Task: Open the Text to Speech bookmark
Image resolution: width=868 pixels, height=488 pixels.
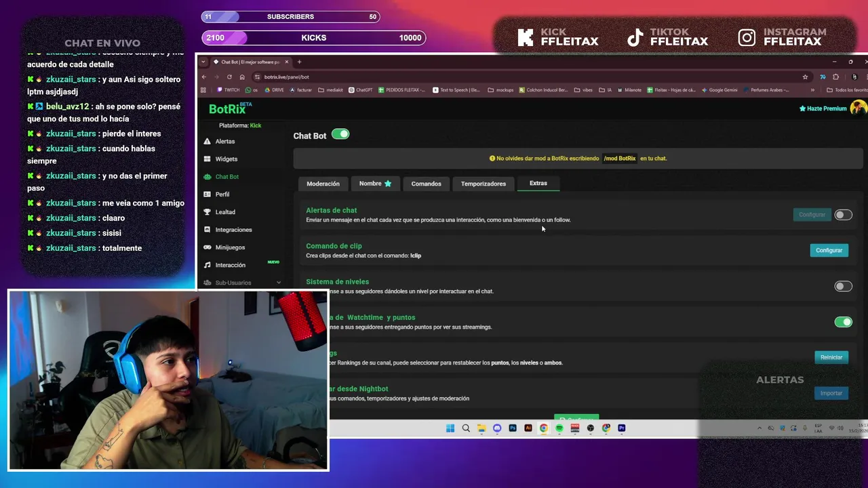Action: 456,89
